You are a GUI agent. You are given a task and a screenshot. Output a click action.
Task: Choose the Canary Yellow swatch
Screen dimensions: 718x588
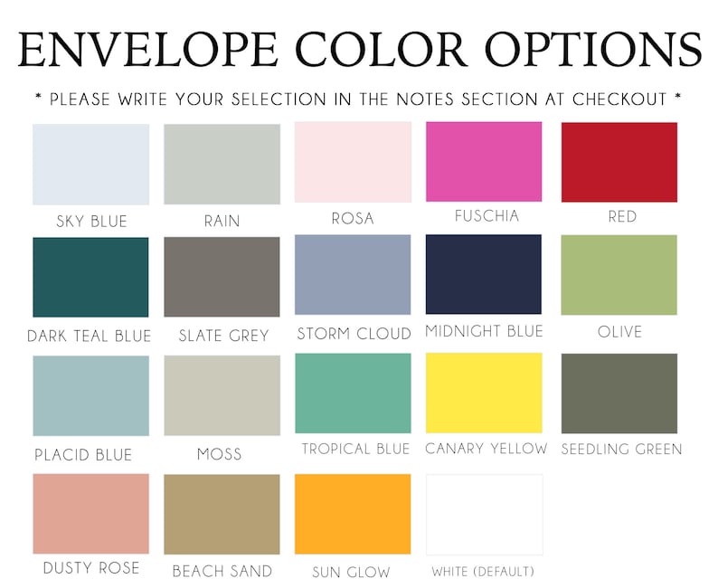[484, 393]
